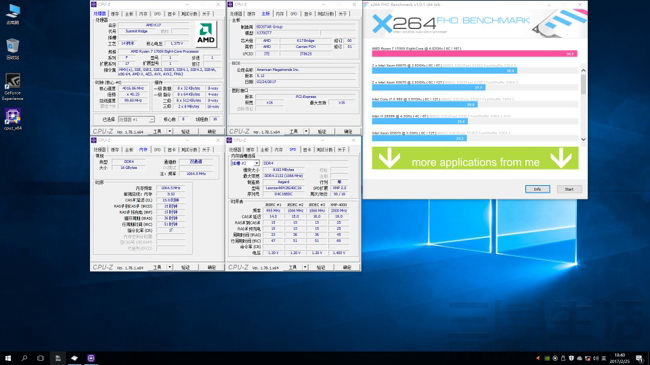Viewport: 650px width, 365px height.
Task: Open the Action Center notification icon
Action: point(640,358)
